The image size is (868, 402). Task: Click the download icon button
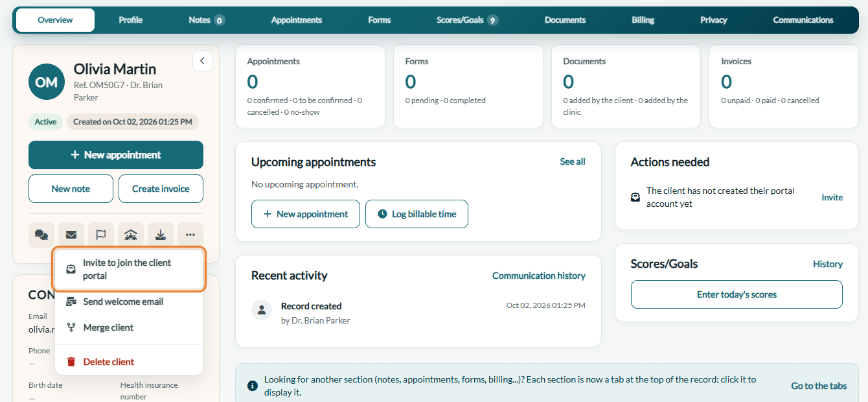(x=161, y=235)
